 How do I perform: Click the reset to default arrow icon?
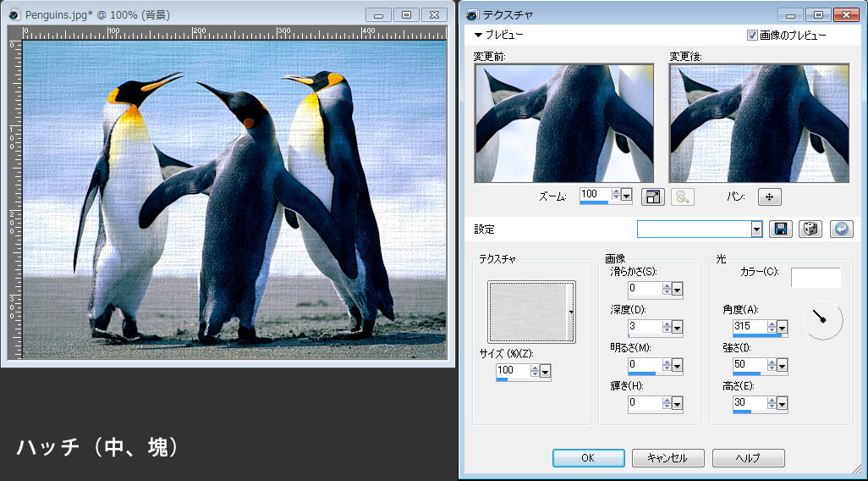click(841, 229)
